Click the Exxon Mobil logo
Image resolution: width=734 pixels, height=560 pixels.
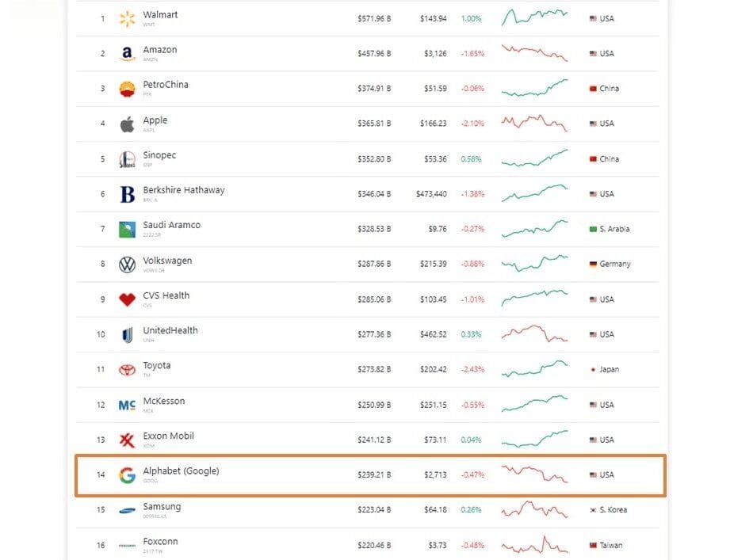[x=127, y=440]
